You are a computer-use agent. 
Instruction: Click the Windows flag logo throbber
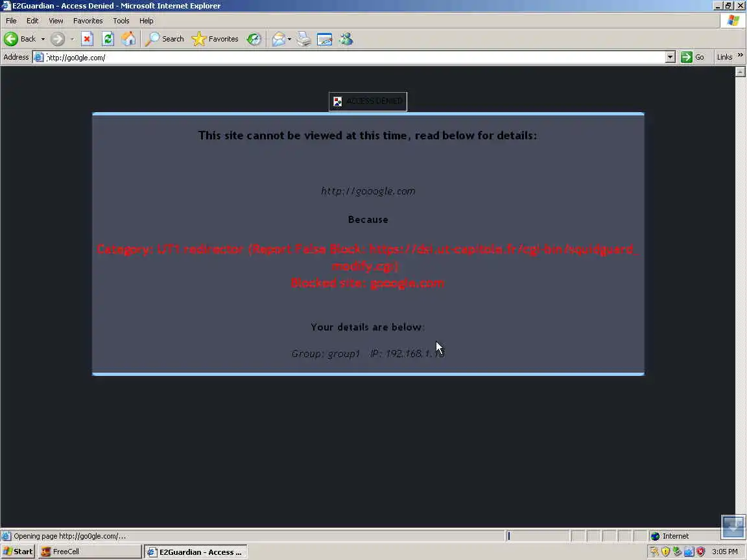pyautogui.click(x=733, y=21)
